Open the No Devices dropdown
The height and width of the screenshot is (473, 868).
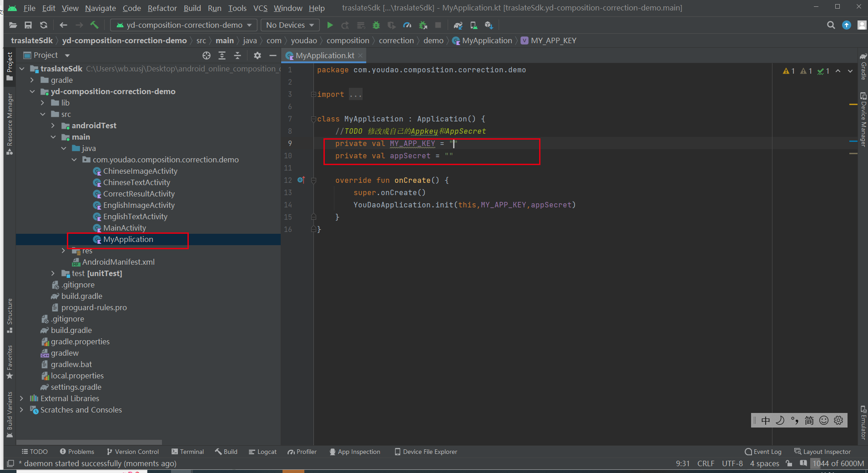click(290, 25)
